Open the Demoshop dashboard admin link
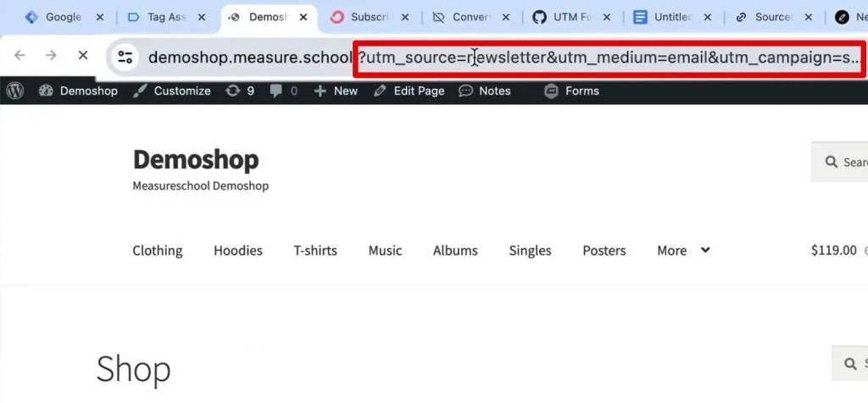This screenshot has height=403, width=868. 78,91
